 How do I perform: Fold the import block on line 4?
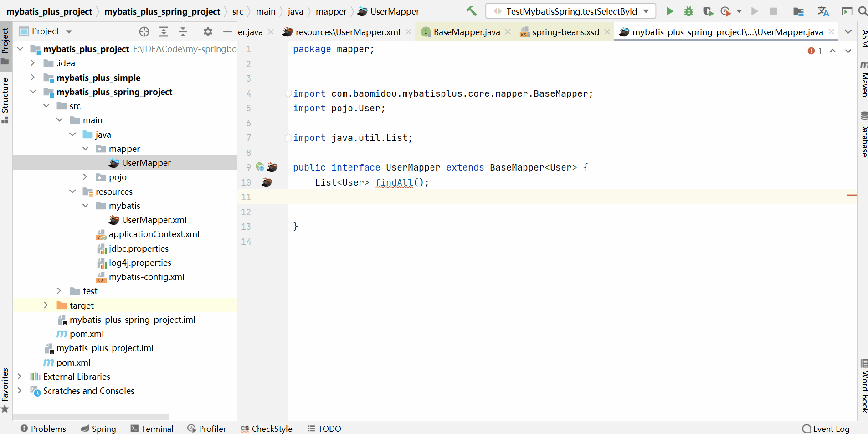pyautogui.click(x=288, y=93)
